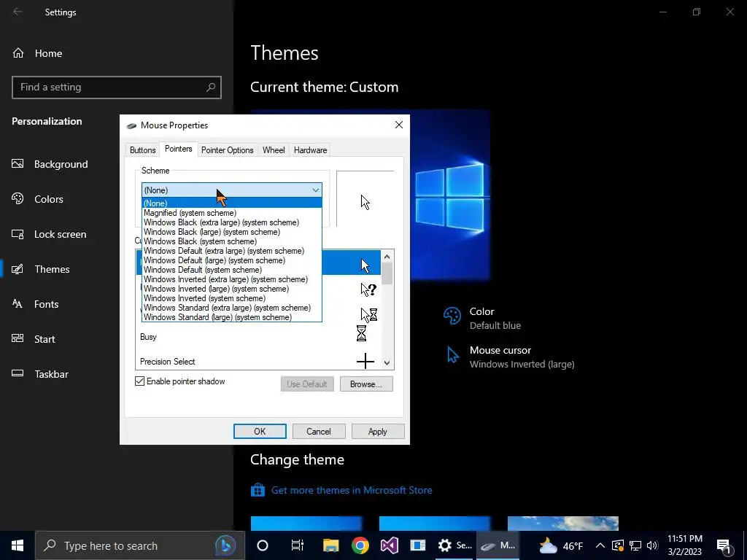Choose Windows Default (extra large) scheme

(232, 251)
